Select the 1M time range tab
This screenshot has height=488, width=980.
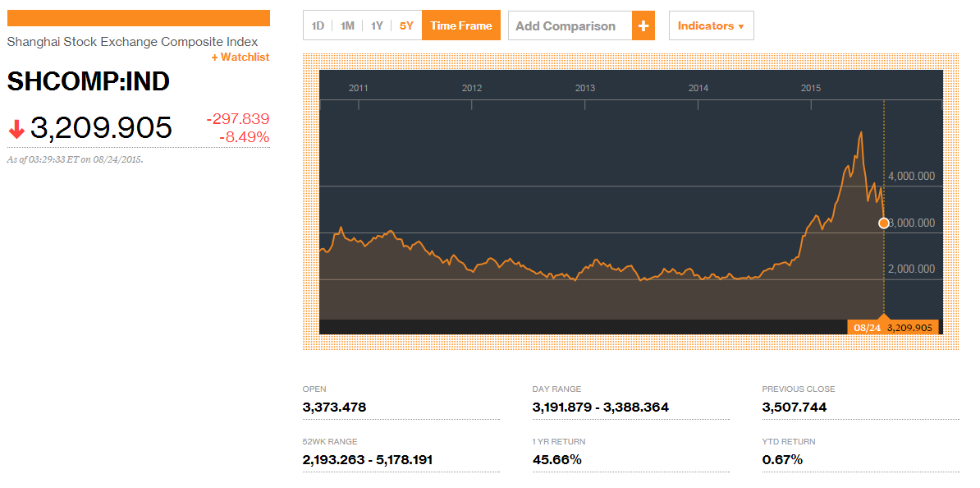pos(347,25)
